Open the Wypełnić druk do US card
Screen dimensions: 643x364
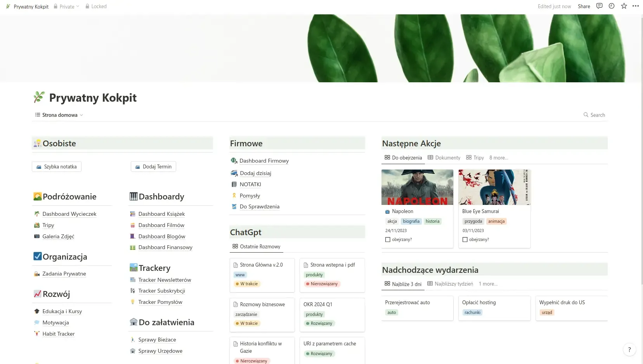(572, 308)
